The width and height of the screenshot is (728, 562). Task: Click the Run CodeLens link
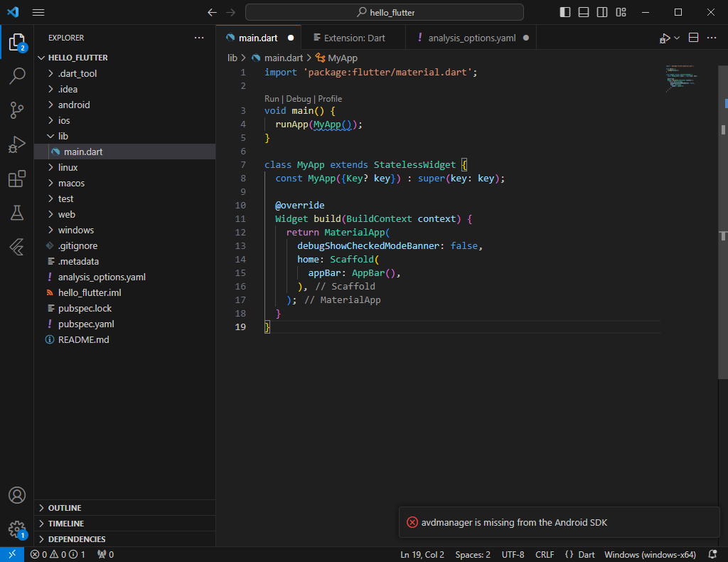(272, 99)
